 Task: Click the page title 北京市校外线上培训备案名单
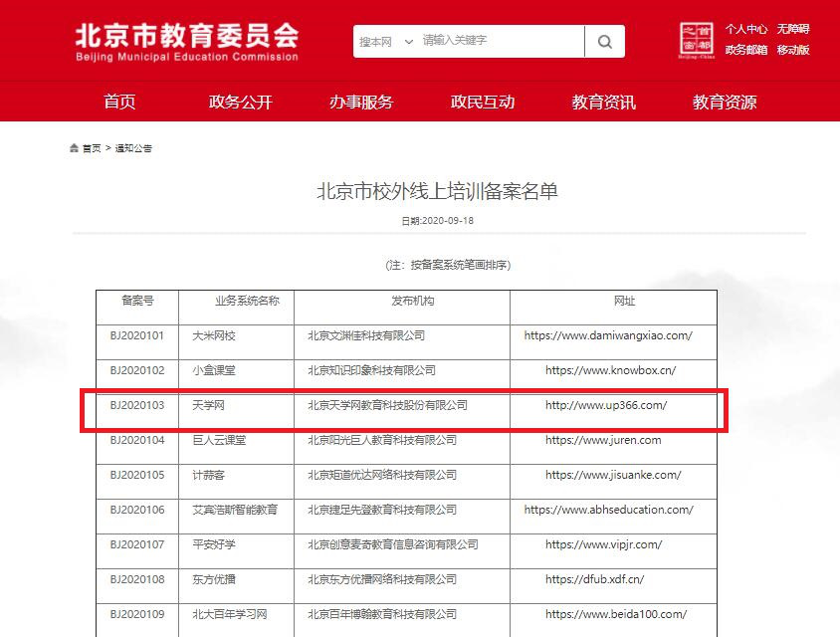click(437, 191)
